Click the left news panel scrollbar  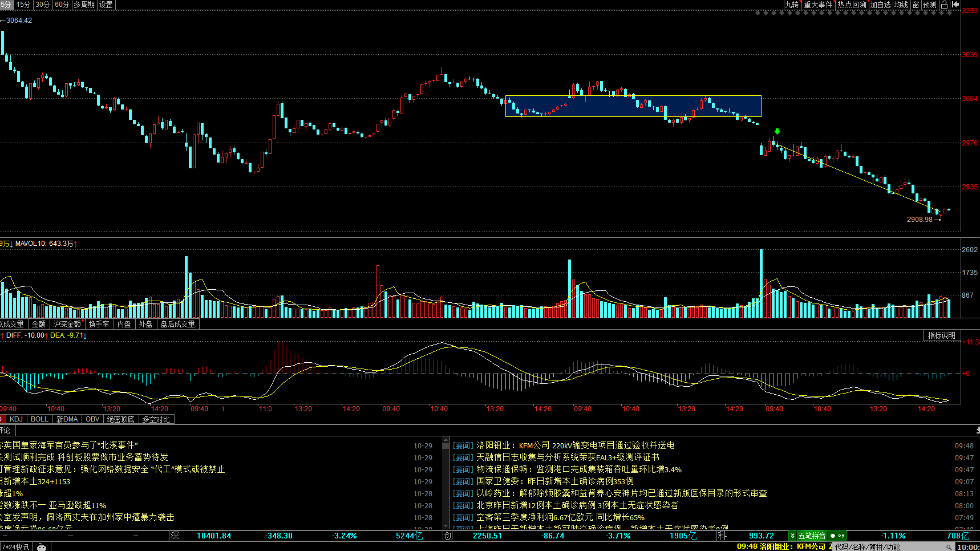point(446,483)
